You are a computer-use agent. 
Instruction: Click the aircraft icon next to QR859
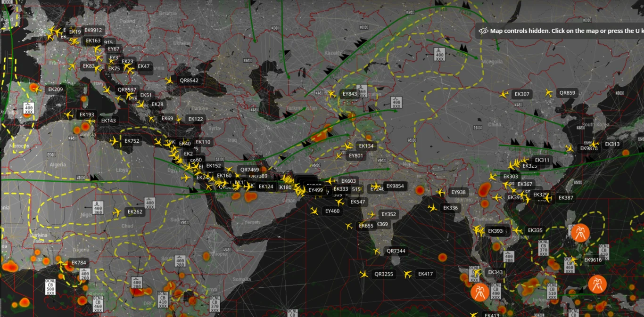pyautogui.click(x=549, y=93)
